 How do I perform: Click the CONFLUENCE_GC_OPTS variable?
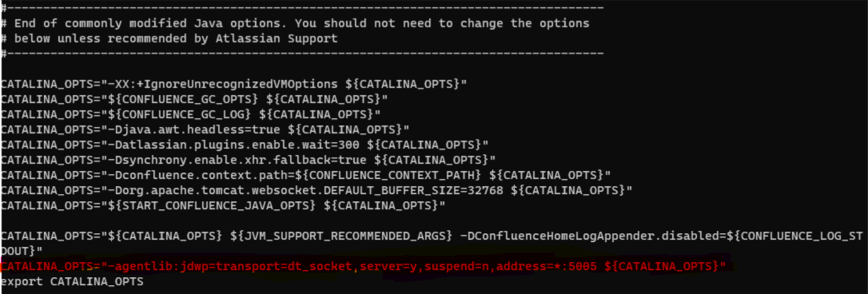[x=185, y=100]
